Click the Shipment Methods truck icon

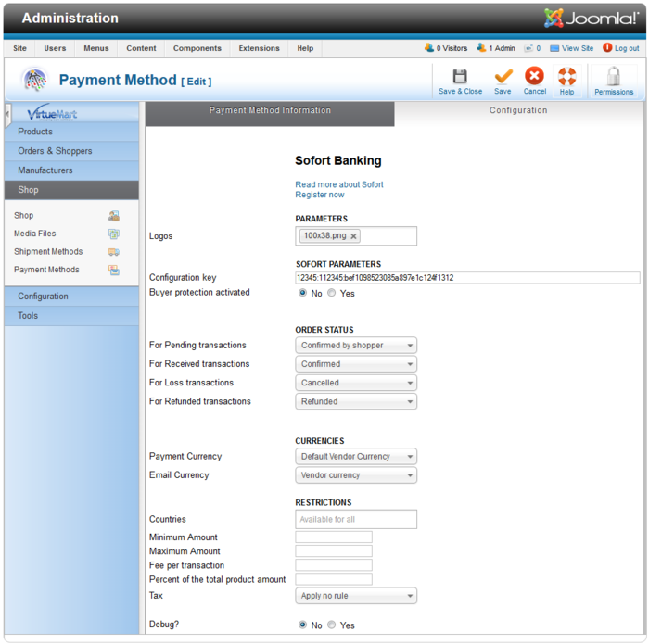pos(114,252)
